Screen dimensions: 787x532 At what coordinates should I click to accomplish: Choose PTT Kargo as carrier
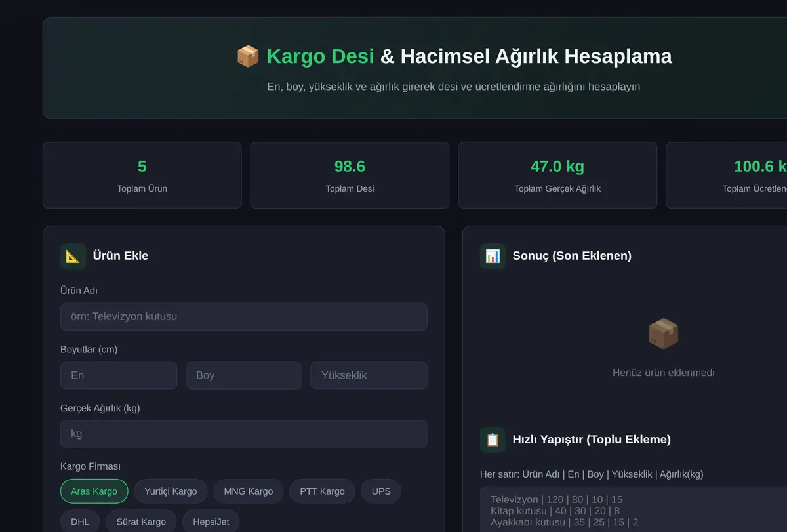pos(322,491)
